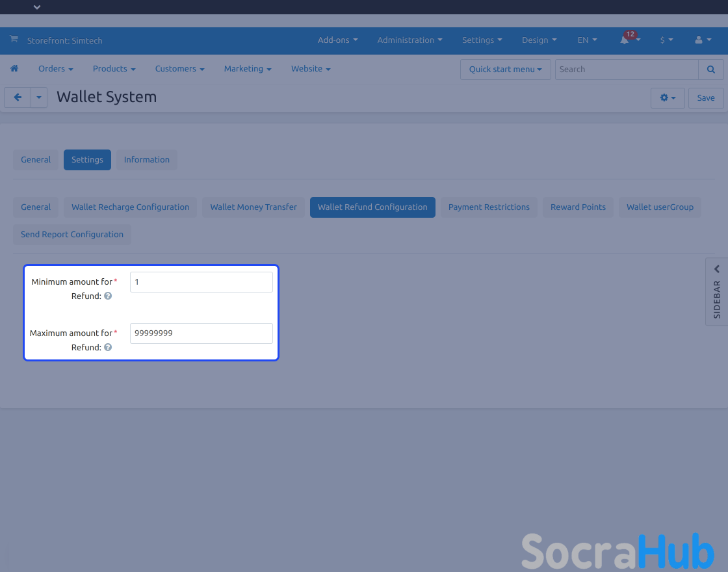Click the back arrow button
728x572 pixels.
18,97
